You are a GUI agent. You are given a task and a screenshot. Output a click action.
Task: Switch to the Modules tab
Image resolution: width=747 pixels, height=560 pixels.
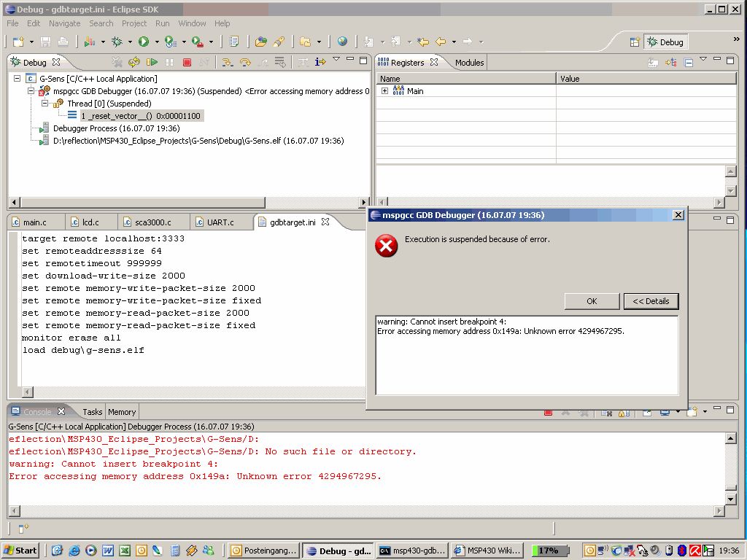(469, 63)
